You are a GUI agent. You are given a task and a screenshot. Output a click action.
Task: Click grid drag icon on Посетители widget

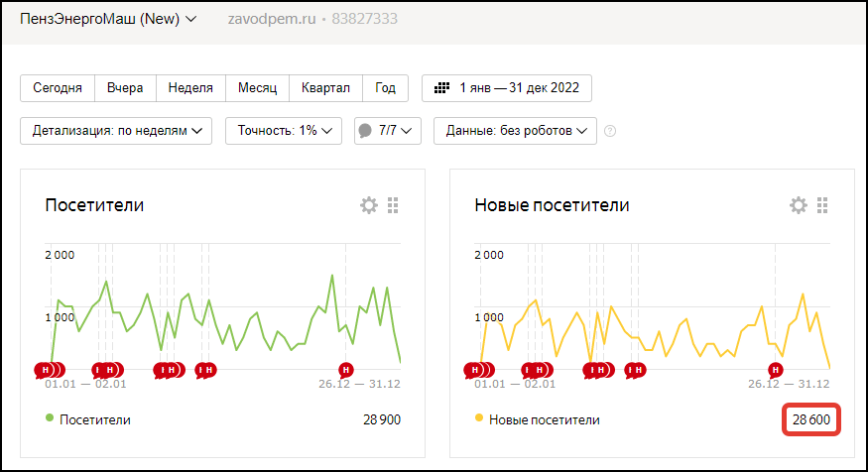[393, 205]
